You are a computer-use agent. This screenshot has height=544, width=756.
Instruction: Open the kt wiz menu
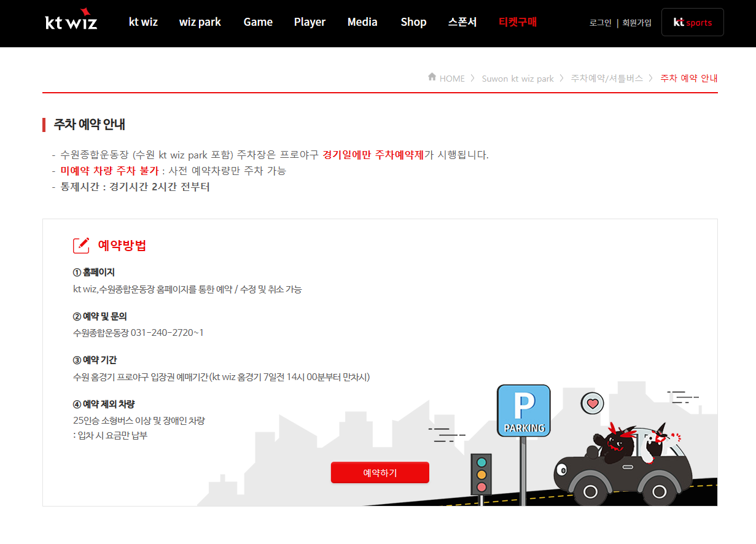click(x=143, y=22)
